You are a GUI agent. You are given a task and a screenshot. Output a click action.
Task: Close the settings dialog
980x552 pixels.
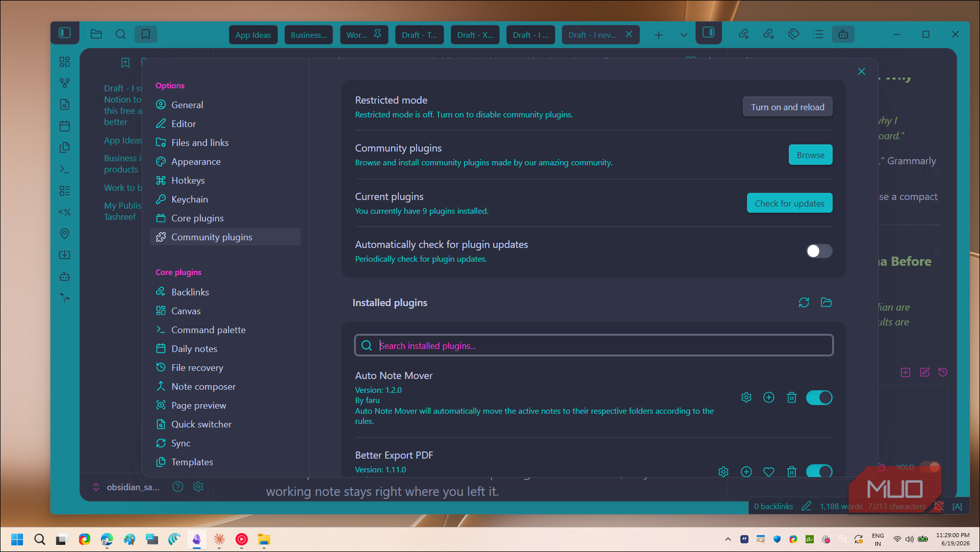861,71
